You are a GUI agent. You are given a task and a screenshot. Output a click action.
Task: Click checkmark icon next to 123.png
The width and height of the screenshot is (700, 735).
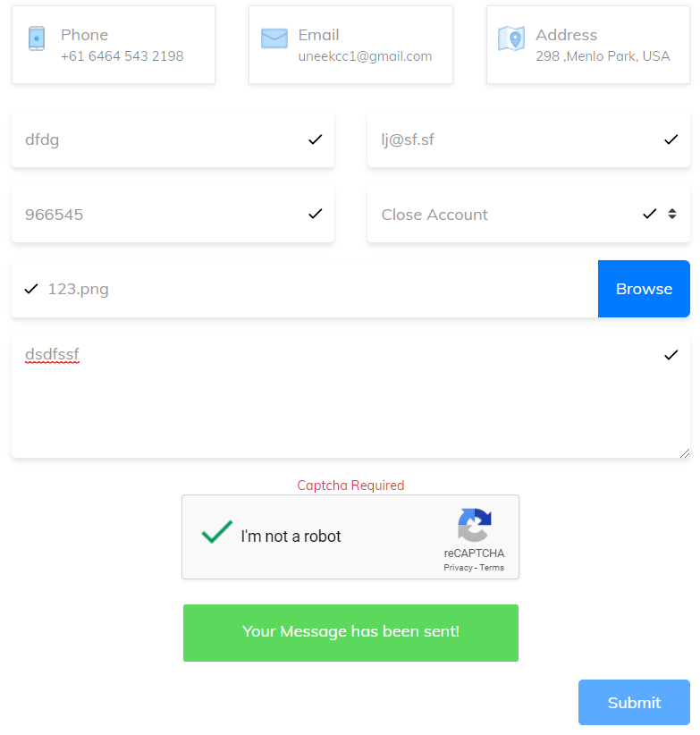[x=31, y=289]
